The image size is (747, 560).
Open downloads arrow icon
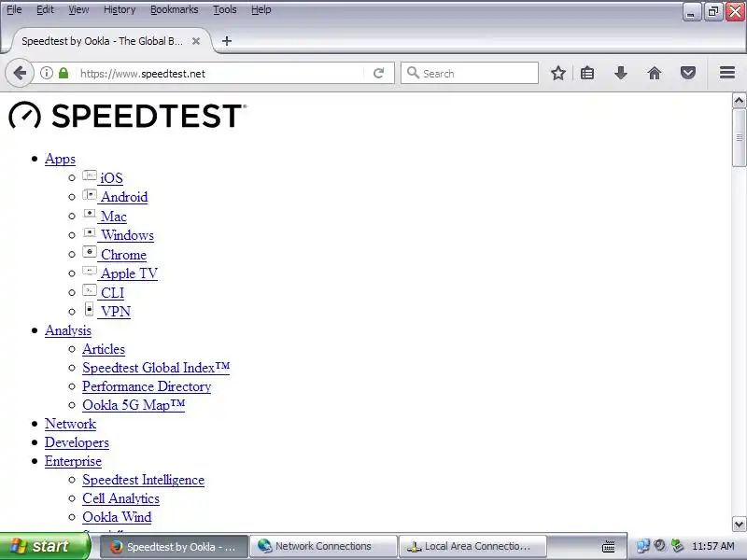[x=621, y=74]
